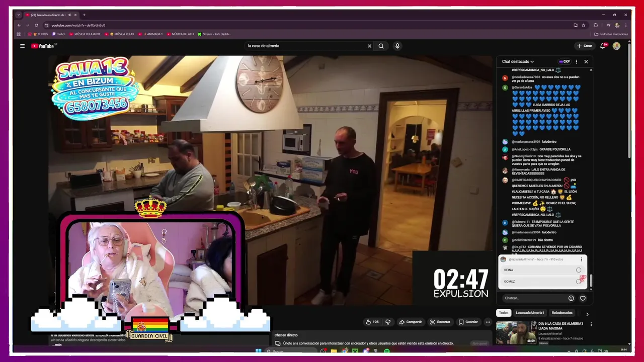Run search with the magnifier button

coord(381,46)
